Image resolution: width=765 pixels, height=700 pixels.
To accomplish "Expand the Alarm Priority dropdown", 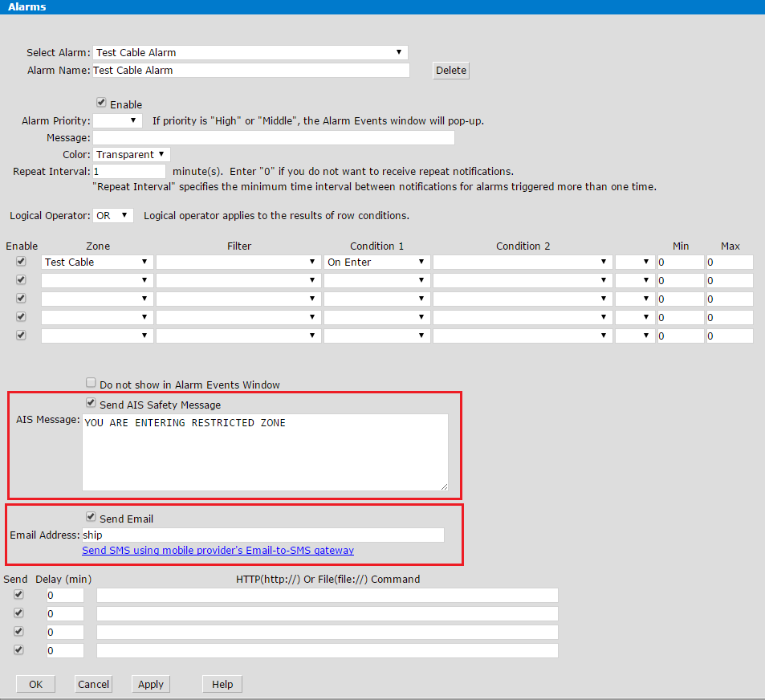I will (x=117, y=121).
